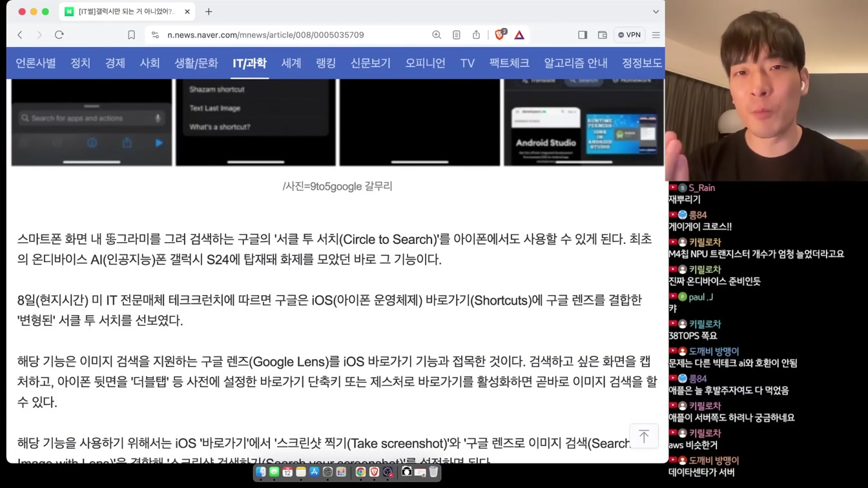
Task: Bookmark this page with the bookmark icon
Action: (x=131, y=35)
